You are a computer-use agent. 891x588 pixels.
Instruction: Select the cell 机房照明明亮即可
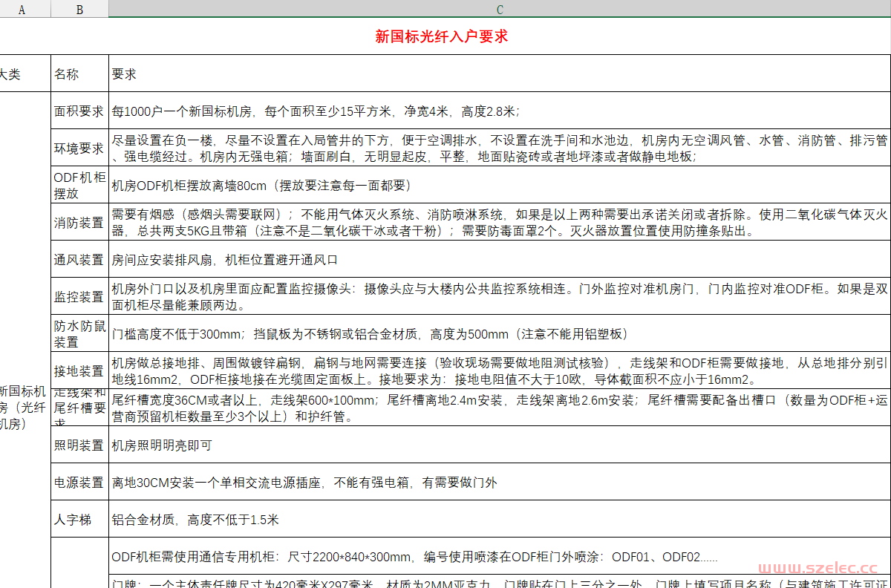click(500, 445)
